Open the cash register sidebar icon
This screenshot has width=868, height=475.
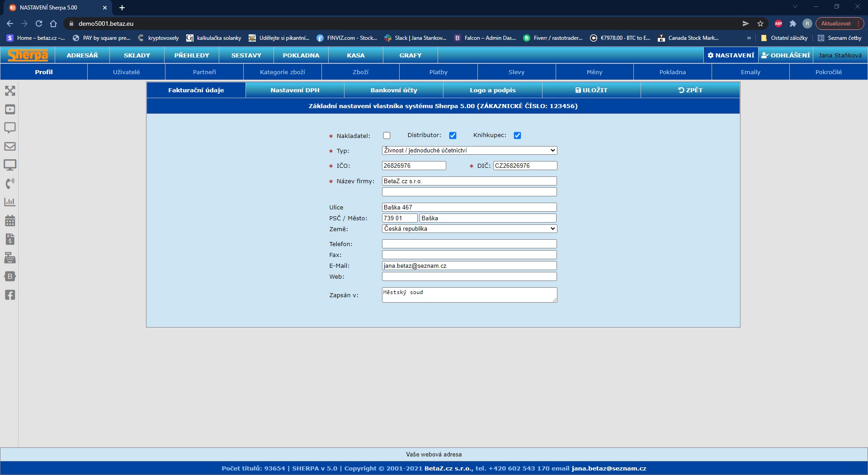(10, 258)
